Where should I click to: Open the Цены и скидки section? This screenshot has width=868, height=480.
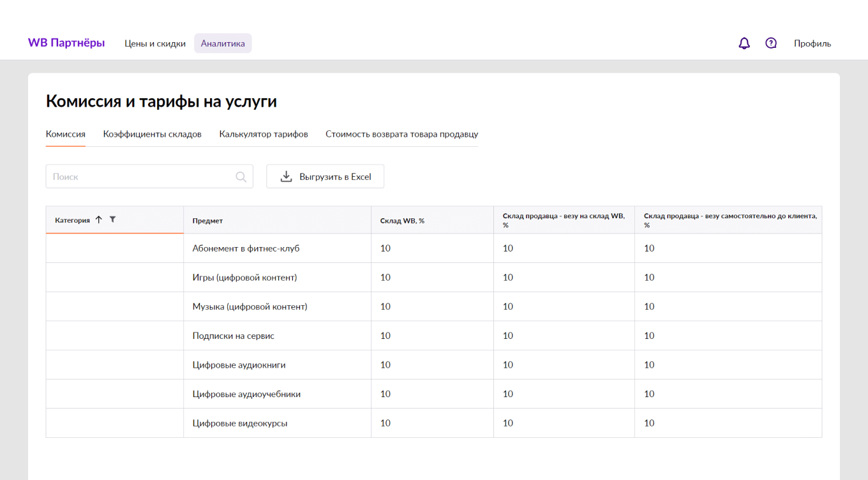point(155,43)
